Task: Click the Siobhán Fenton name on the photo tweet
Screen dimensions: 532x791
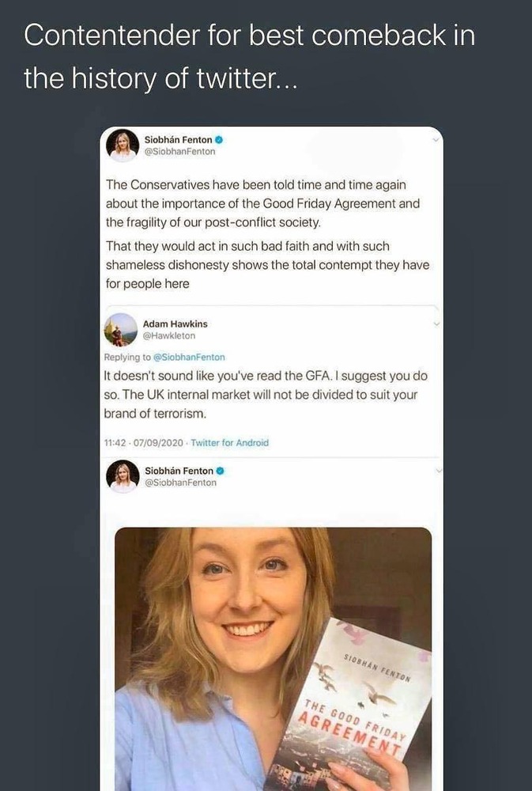Action: [x=179, y=471]
